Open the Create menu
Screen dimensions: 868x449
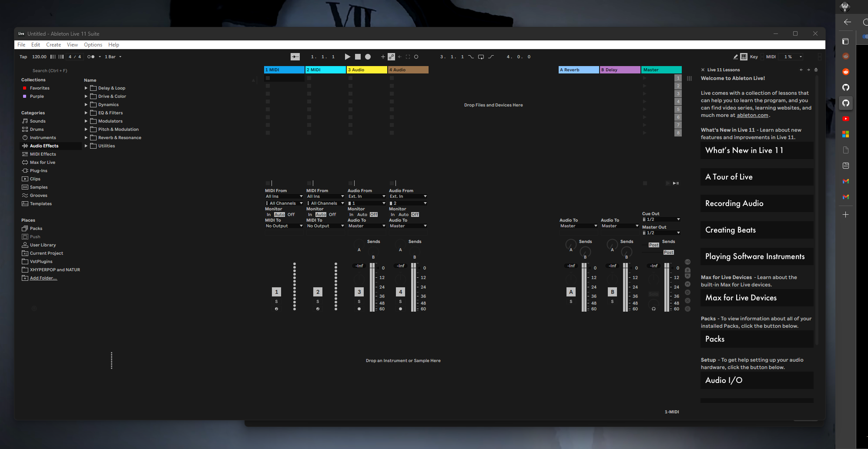click(54, 44)
